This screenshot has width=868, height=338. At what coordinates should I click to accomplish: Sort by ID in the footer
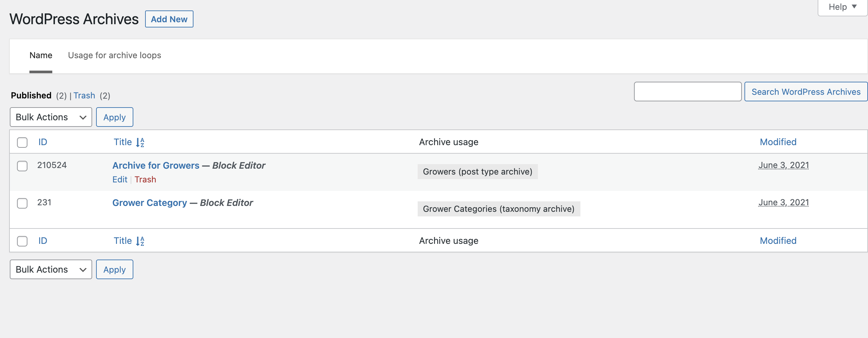pyautogui.click(x=43, y=241)
